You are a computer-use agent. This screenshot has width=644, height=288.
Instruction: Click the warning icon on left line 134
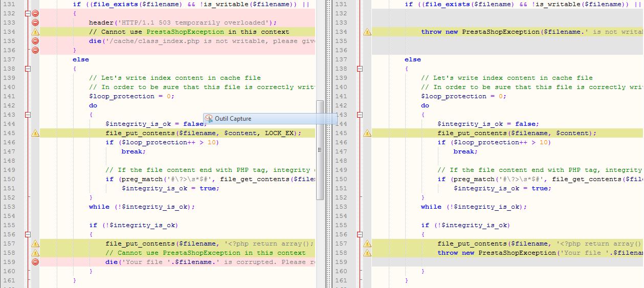35,32
